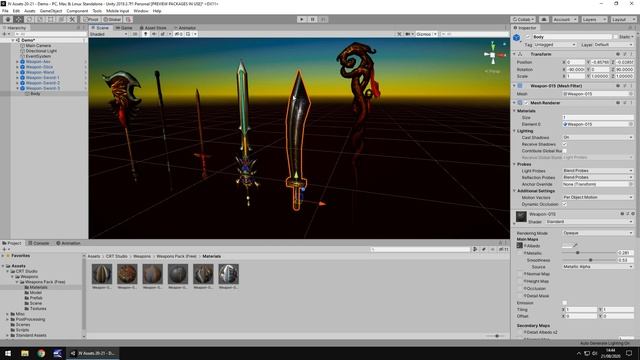Open Light Probes dropdown
The height and width of the screenshot is (360, 640).
point(598,171)
